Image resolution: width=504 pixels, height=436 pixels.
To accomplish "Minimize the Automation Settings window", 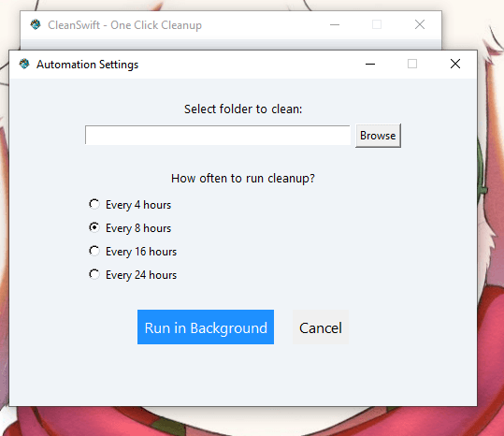I will [370, 64].
